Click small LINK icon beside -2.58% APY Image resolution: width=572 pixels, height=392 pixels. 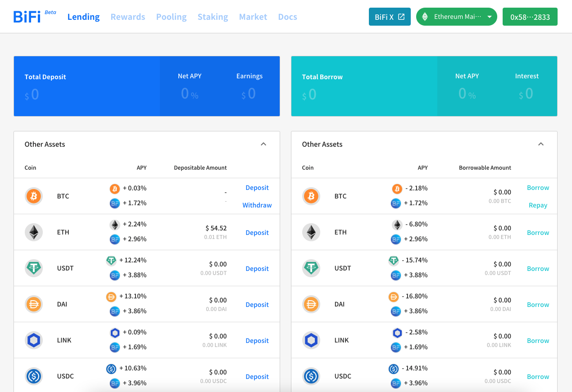coord(397,333)
